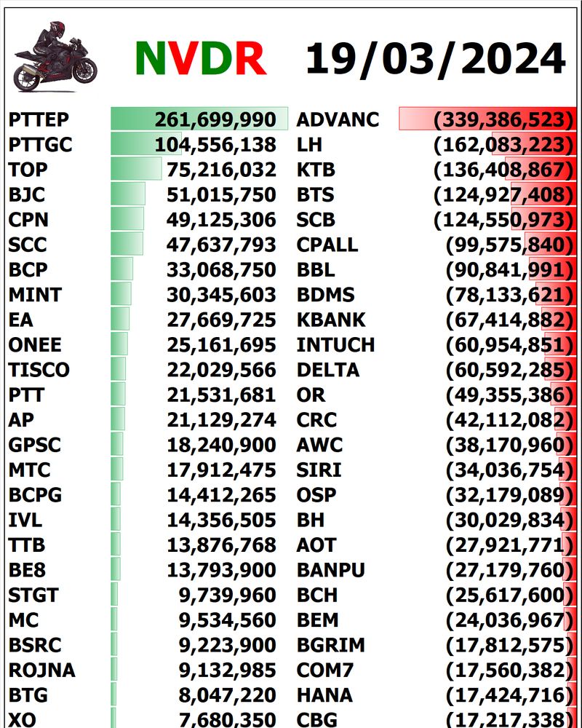Click the BANPU ticker label

pos(330,569)
